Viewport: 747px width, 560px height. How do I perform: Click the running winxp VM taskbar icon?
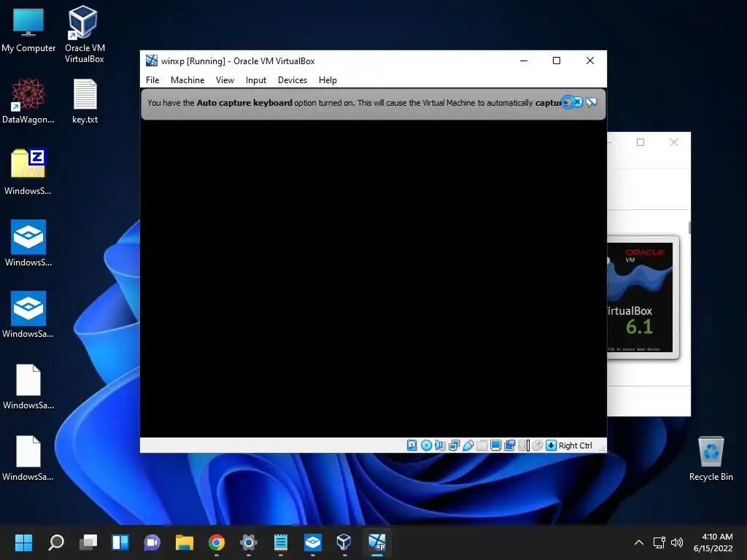point(377,542)
